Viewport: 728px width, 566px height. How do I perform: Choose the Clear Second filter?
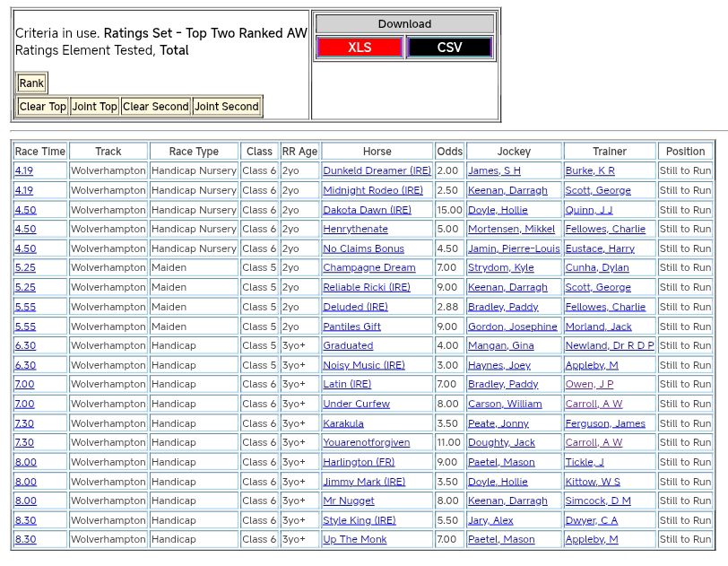156,107
